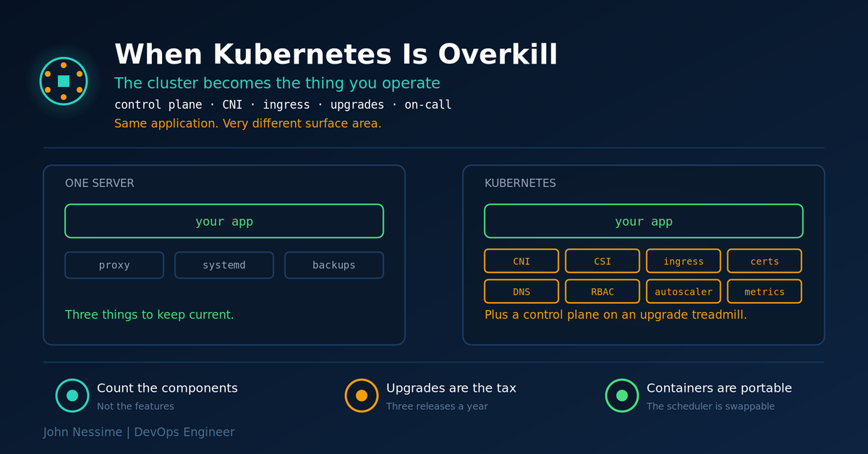This screenshot has width=868, height=454.
Task: Select the proxy box under One Server
Action: (x=114, y=265)
